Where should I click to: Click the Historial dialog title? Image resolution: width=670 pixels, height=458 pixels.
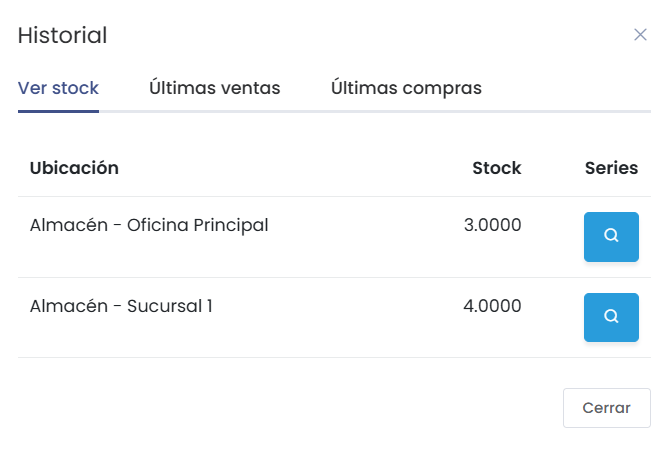(62, 35)
